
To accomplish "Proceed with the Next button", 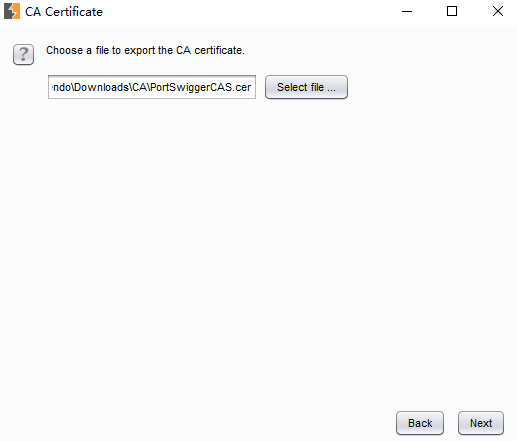I will [x=481, y=423].
